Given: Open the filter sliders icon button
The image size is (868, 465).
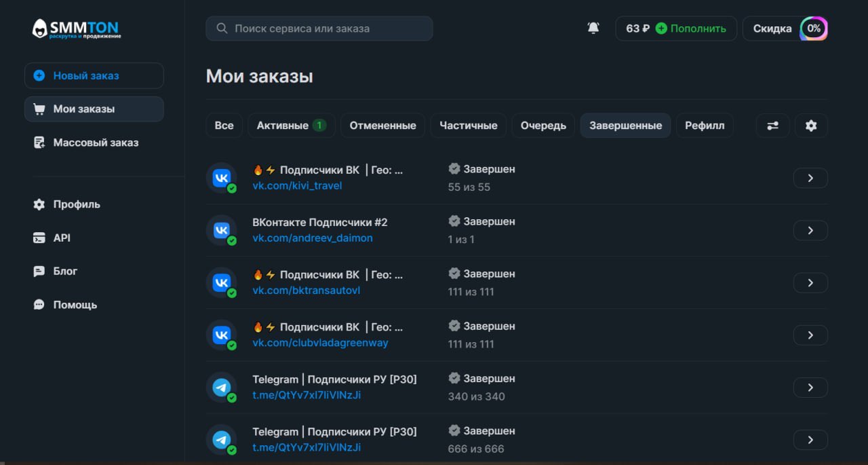Looking at the screenshot, I should (772, 126).
